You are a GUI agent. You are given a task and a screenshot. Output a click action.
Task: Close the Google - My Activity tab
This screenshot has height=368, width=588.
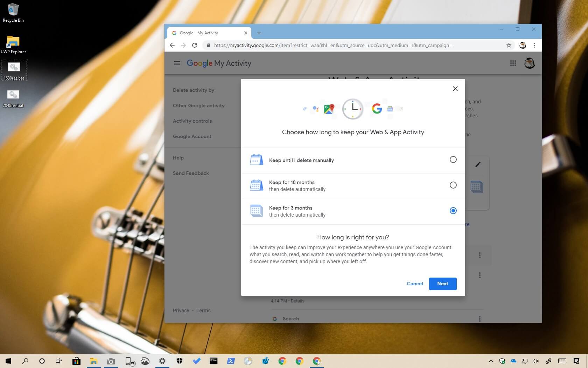pos(246,33)
